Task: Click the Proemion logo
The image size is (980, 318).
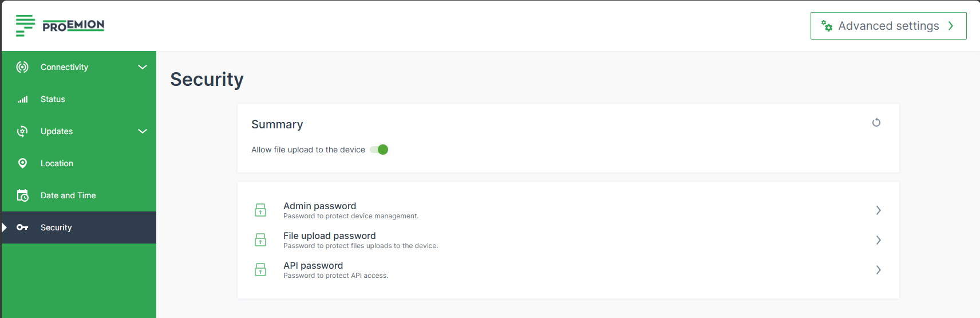Action: click(x=60, y=25)
